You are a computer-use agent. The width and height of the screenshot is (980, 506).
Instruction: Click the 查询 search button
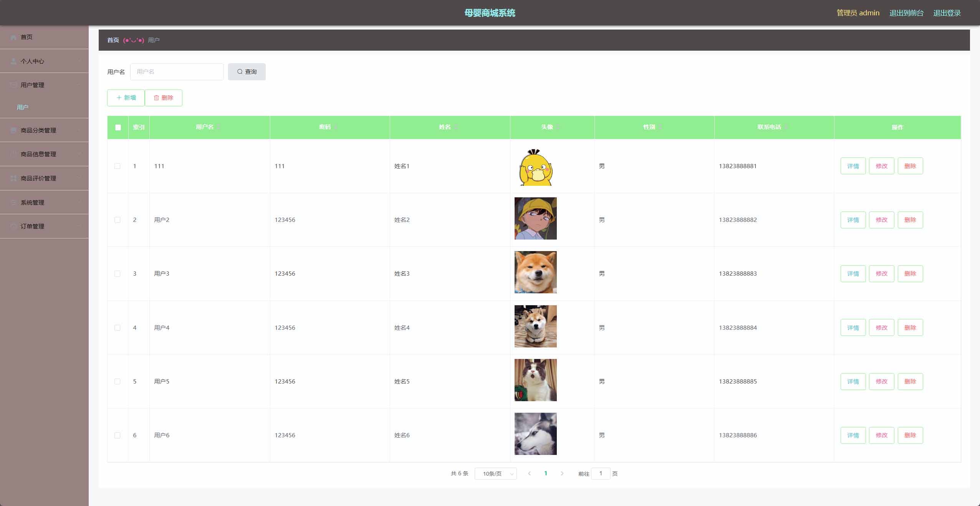click(247, 72)
